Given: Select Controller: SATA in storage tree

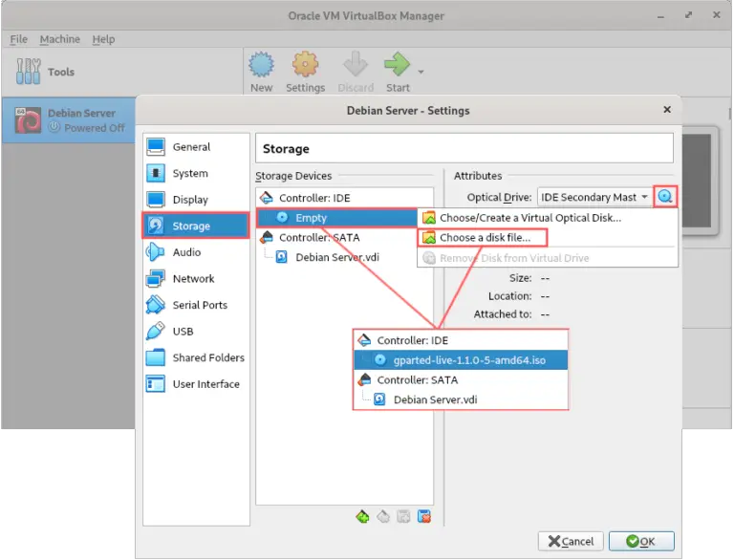Looking at the screenshot, I should tap(319, 237).
